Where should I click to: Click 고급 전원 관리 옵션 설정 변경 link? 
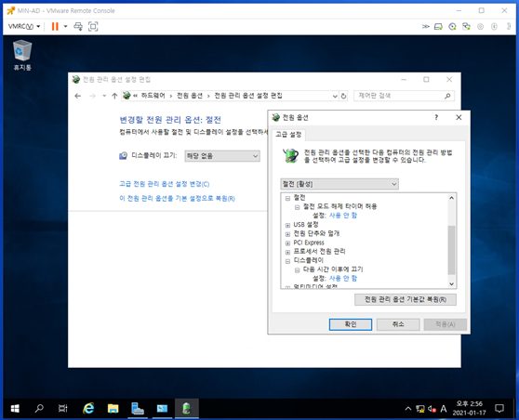165,184
